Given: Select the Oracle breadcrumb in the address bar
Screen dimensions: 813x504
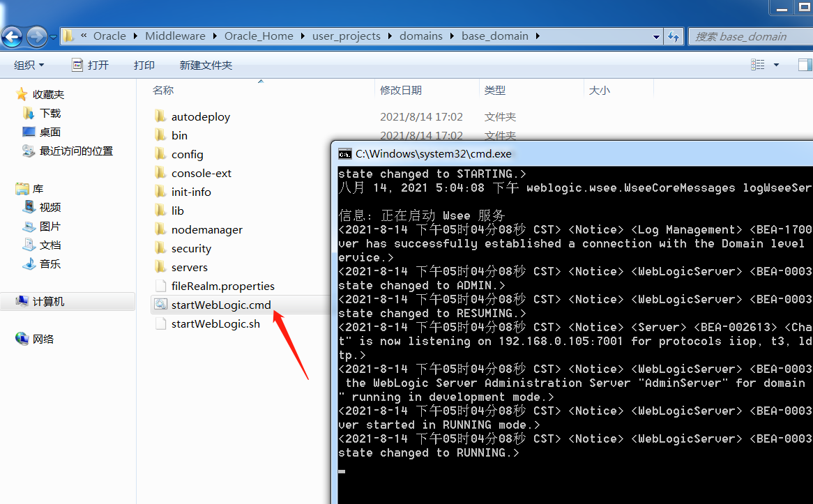Looking at the screenshot, I should click(109, 36).
